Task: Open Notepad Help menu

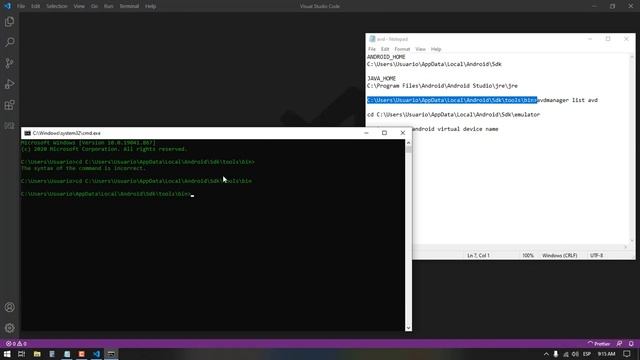Action: point(436,49)
